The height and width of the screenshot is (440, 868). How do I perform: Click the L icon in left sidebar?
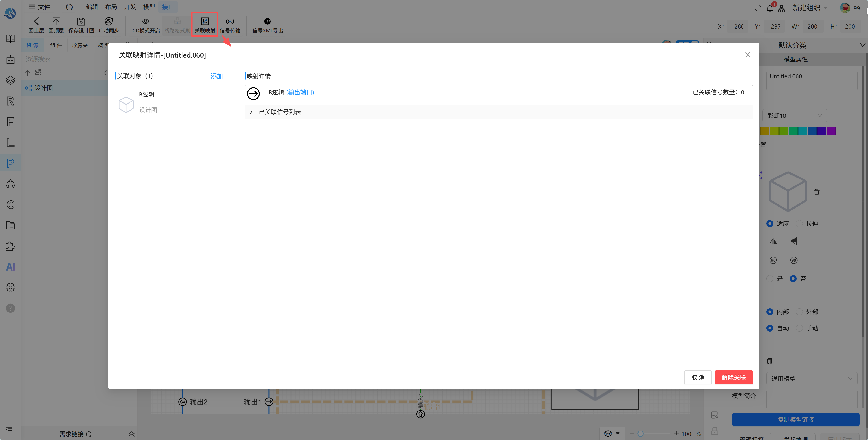click(10, 142)
